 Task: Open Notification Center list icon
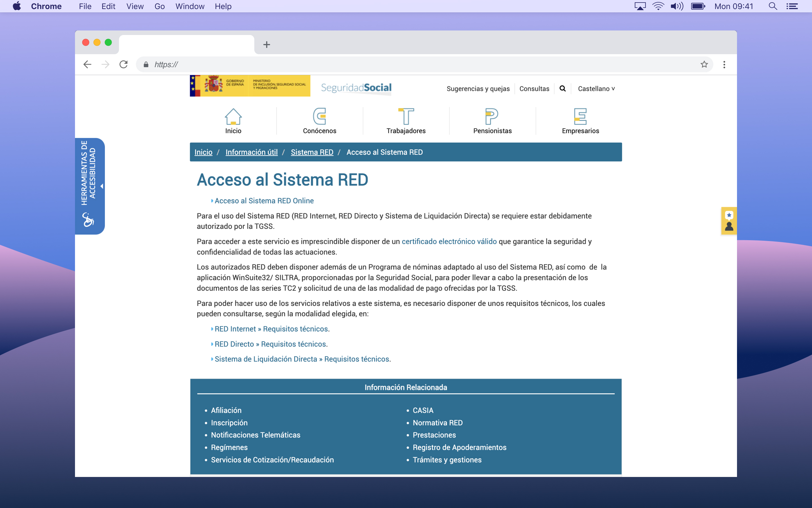(792, 6)
